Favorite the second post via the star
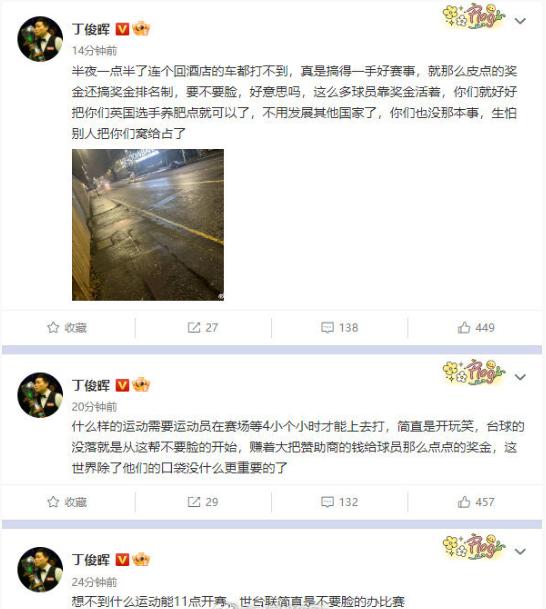This screenshot has height=609, width=546. pyautogui.click(x=53, y=502)
